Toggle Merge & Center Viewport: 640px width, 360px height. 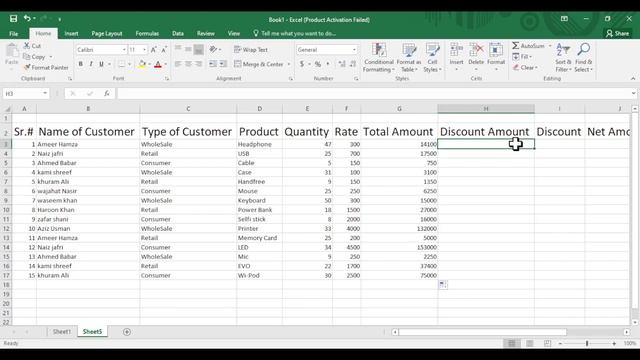coord(259,64)
